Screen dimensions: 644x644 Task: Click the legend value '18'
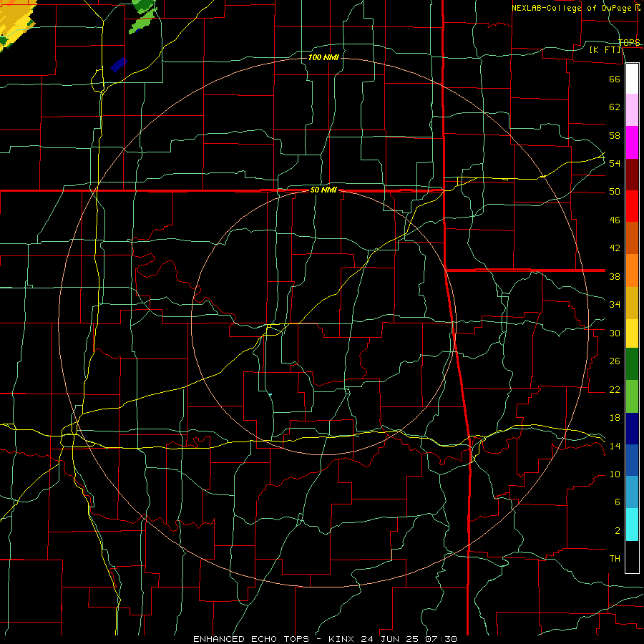(x=615, y=418)
